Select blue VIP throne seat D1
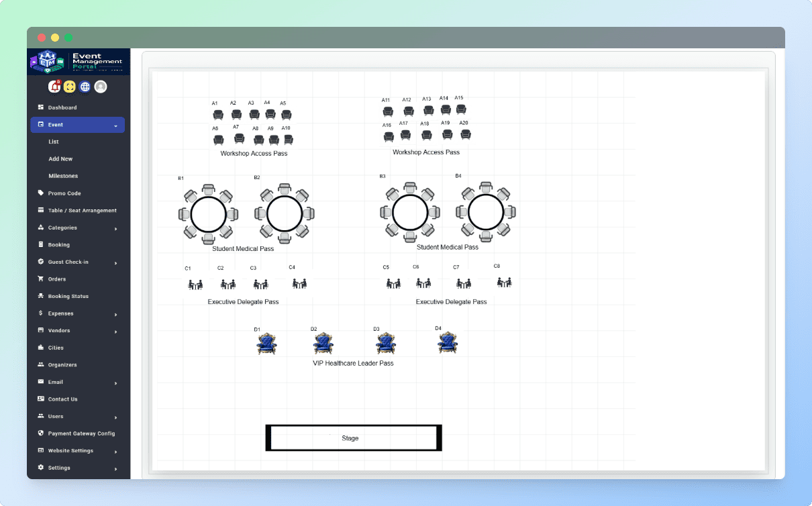 [266, 344]
